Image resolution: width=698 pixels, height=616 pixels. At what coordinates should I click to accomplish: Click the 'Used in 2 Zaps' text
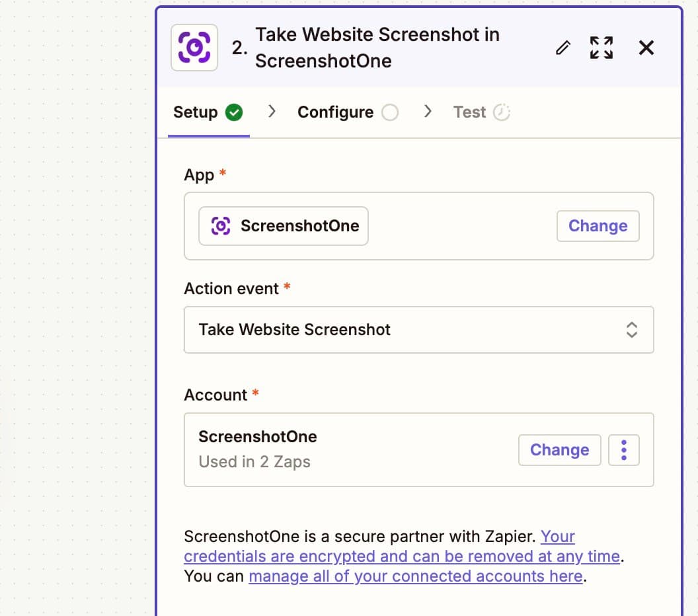[x=254, y=461]
